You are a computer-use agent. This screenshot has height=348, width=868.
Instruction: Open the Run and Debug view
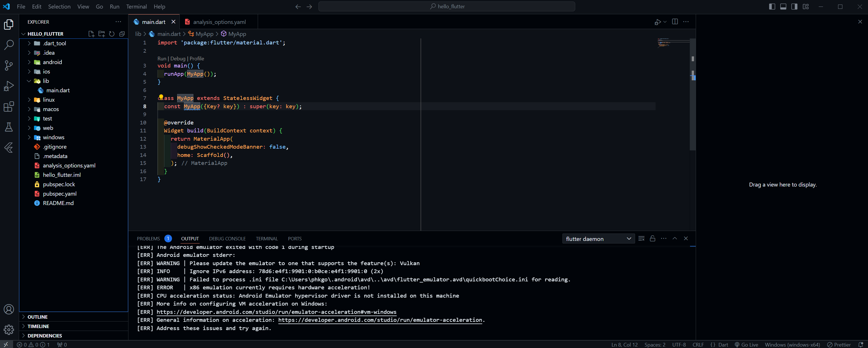click(9, 86)
